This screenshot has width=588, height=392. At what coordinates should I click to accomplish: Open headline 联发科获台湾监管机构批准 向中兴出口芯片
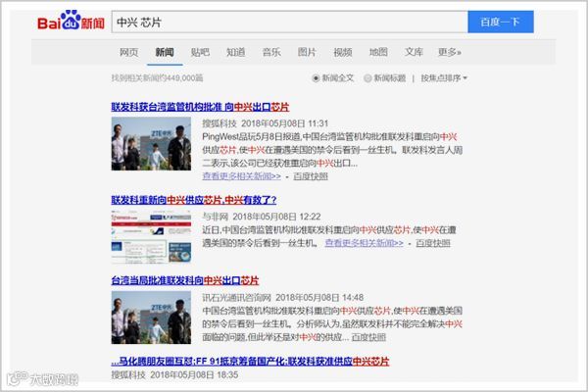[x=200, y=107]
